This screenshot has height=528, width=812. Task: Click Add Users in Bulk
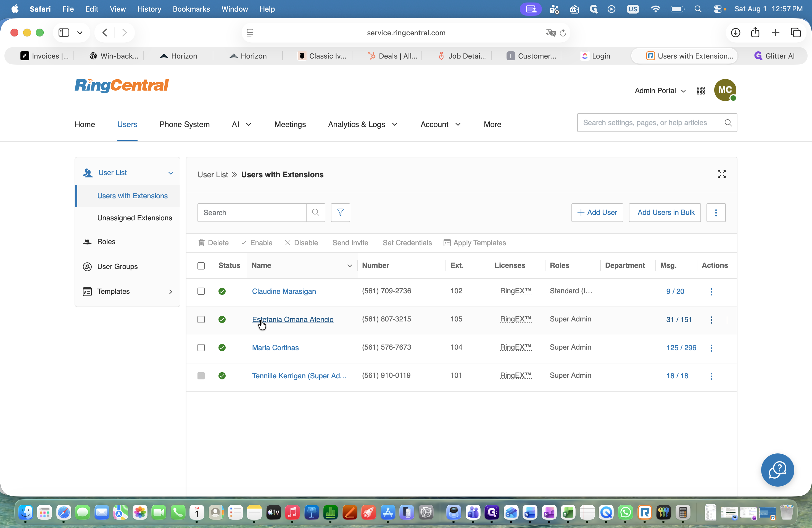click(665, 212)
